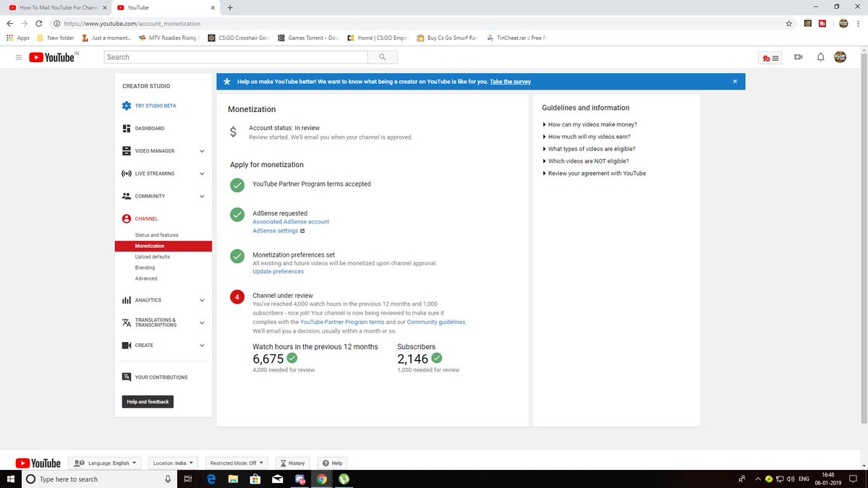
Task: Open a new browser tab
Action: pos(230,7)
